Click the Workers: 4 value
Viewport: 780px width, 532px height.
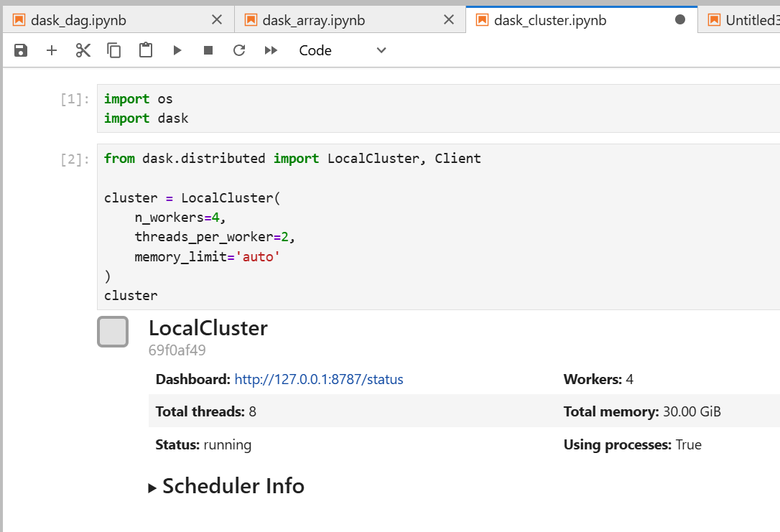click(598, 379)
